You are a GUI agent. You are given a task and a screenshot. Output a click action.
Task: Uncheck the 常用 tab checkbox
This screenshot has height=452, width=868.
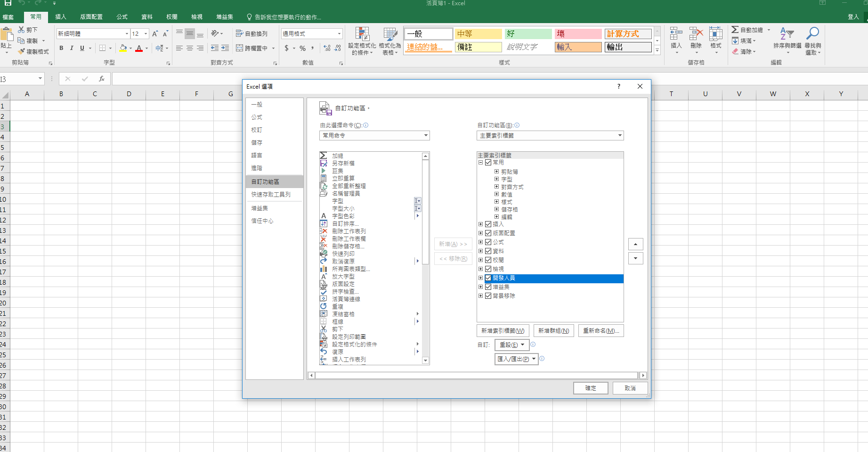(488, 163)
